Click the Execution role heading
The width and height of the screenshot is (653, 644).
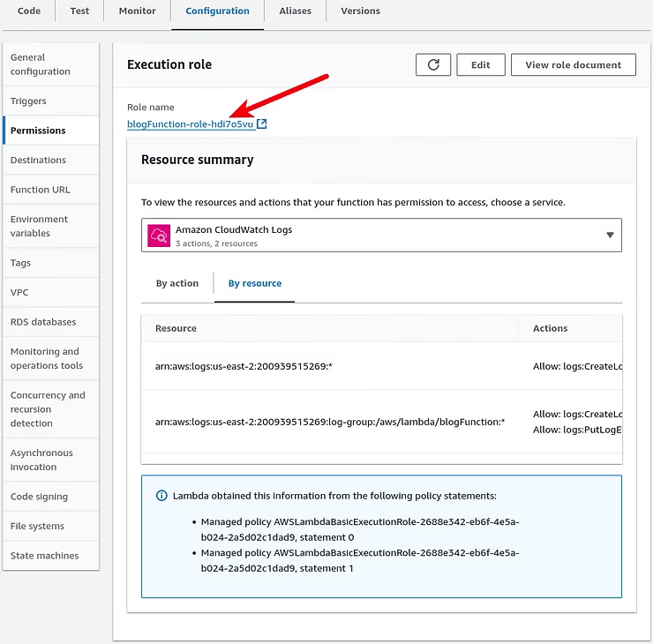click(x=169, y=64)
